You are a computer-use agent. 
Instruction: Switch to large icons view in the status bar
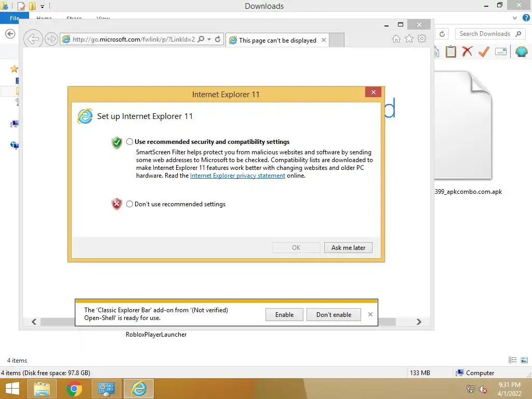point(524,360)
